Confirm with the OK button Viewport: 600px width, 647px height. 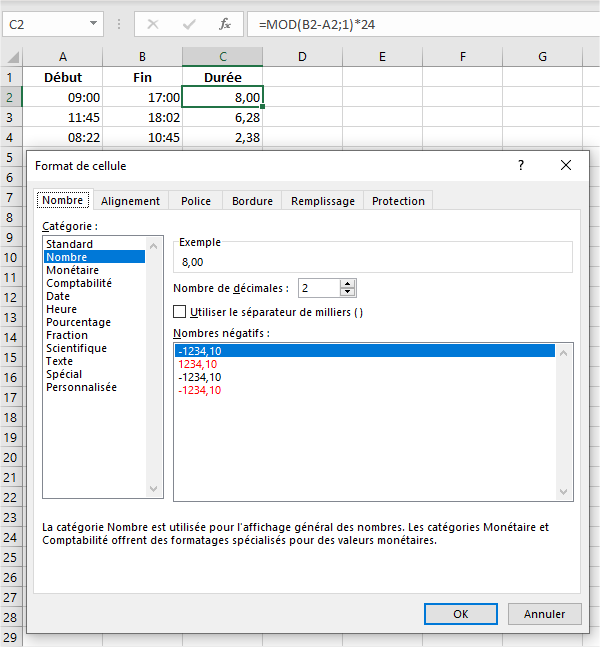[x=461, y=614]
